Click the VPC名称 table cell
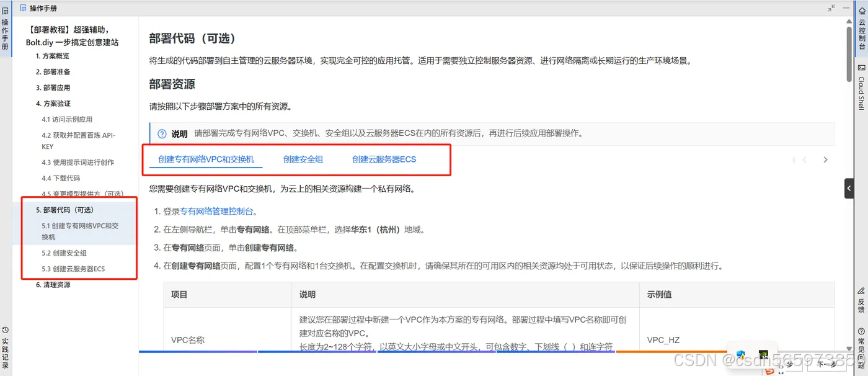The image size is (868, 376). (x=188, y=340)
